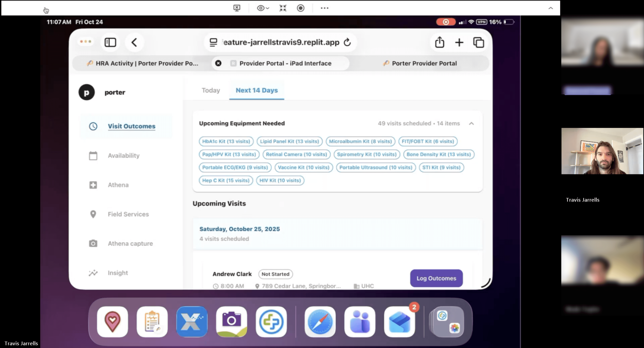Image resolution: width=644 pixels, height=348 pixels.
Task: Reload the page with the refresh icon
Action: point(347,42)
